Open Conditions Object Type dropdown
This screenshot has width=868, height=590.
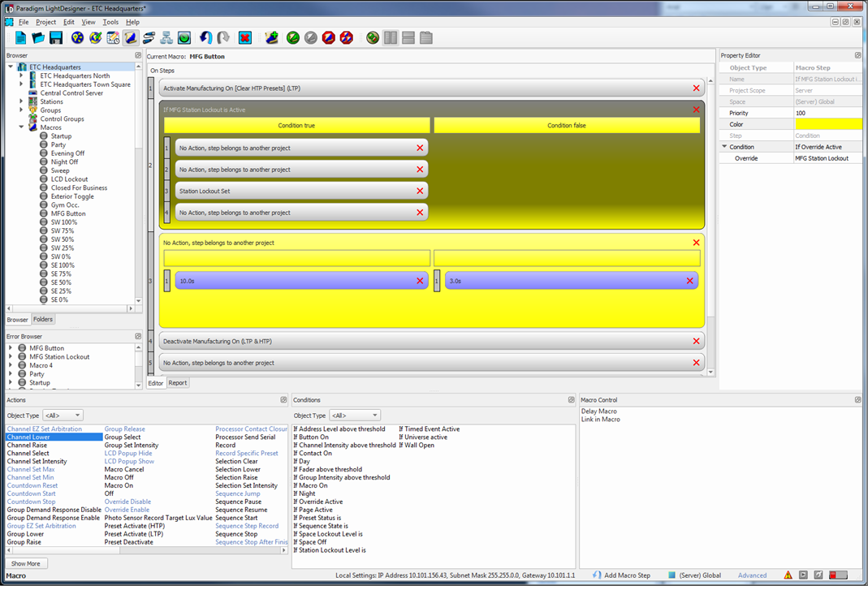[354, 415]
